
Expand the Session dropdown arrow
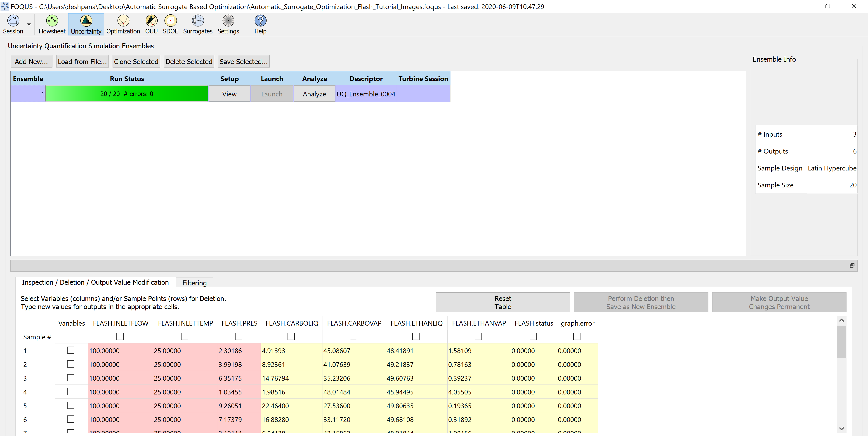pos(29,24)
